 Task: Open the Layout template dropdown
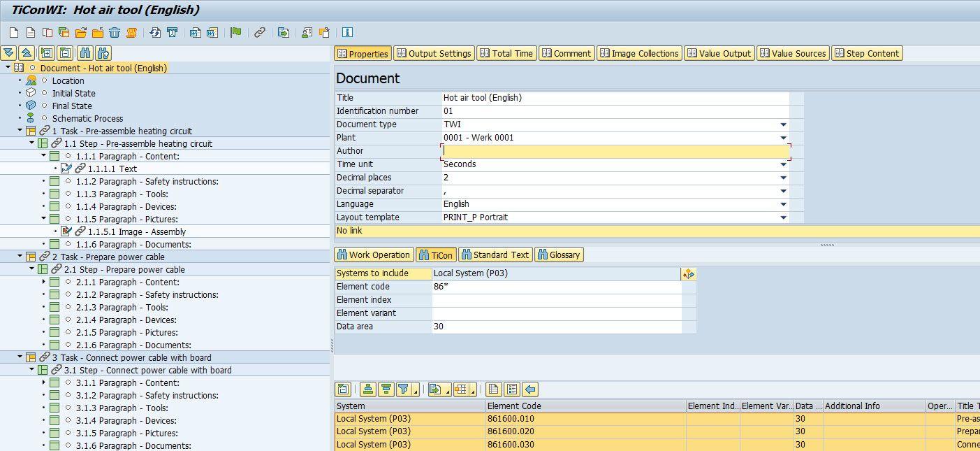coord(783,217)
